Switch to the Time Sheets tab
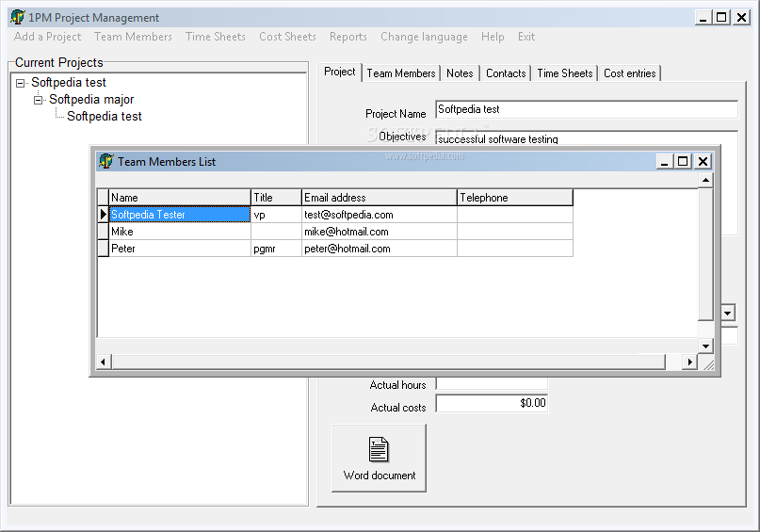Image resolution: width=760 pixels, height=532 pixels. point(565,73)
